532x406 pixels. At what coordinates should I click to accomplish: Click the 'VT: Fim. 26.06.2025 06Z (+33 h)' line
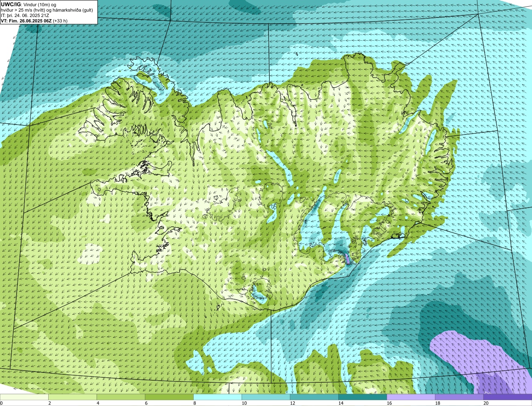[34, 20]
